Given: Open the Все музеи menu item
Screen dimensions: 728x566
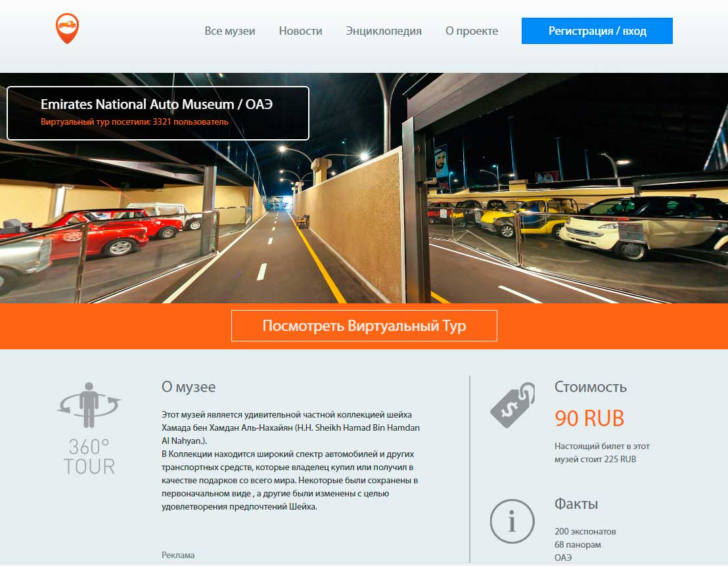Looking at the screenshot, I should (230, 31).
